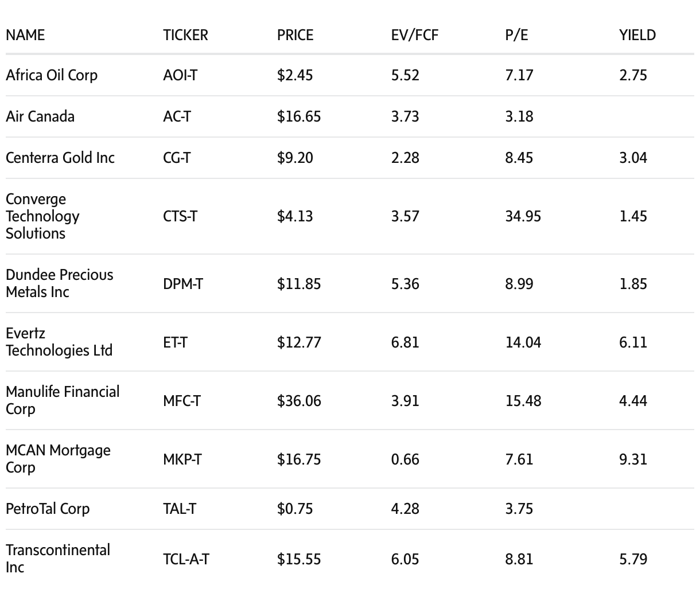Select Dundee Precious Metals Inc
The height and width of the screenshot is (593, 700).
point(60,283)
